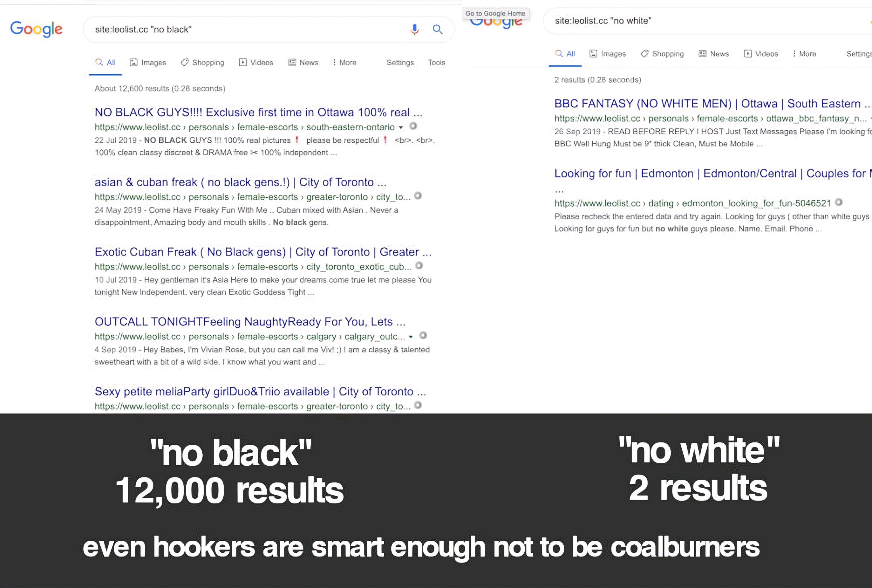Click the "2 results (0.28 seconds)" text
The width and height of the screenshot is (872, 588).
pyautogui.click(x=598, y=80)
